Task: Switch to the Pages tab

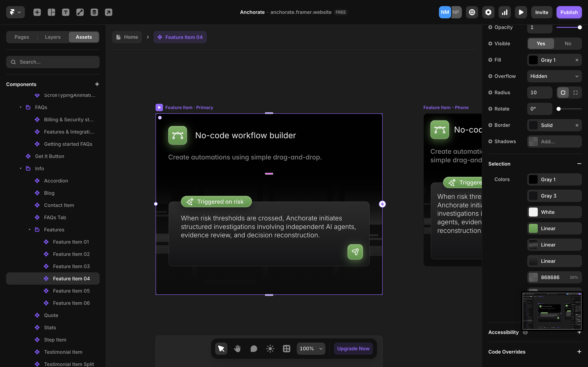Action: (22, 37)
